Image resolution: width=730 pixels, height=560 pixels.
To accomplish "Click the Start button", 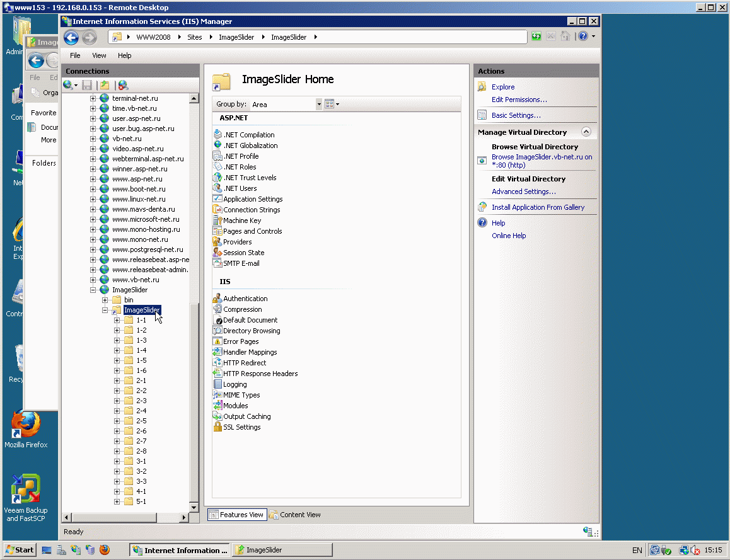I will pyautogui.click(x=20, y=550).
